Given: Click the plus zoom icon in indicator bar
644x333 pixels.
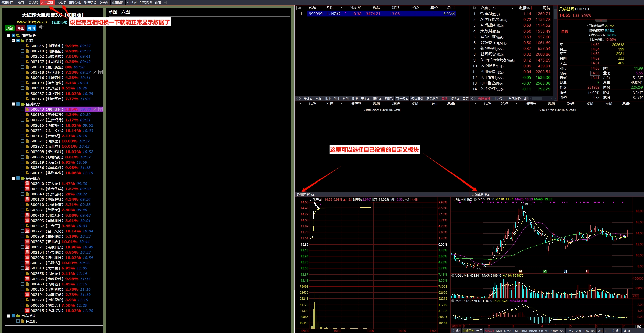Looking at the screenshot, I should (634, 331).
